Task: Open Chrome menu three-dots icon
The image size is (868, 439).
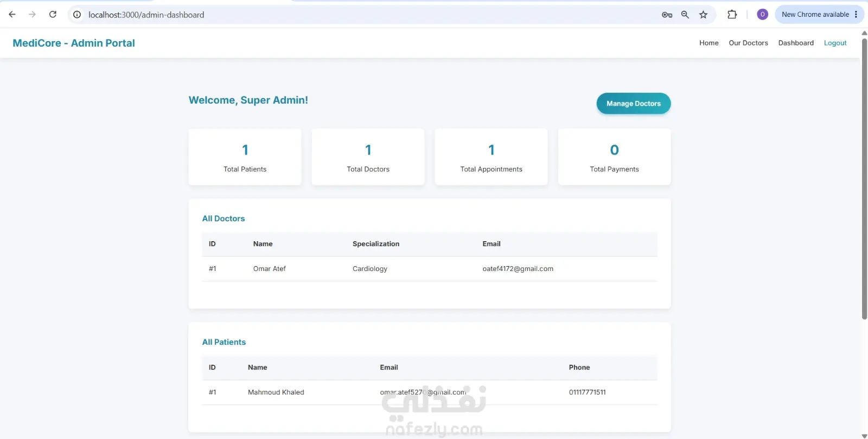Action: click(856, 15)
